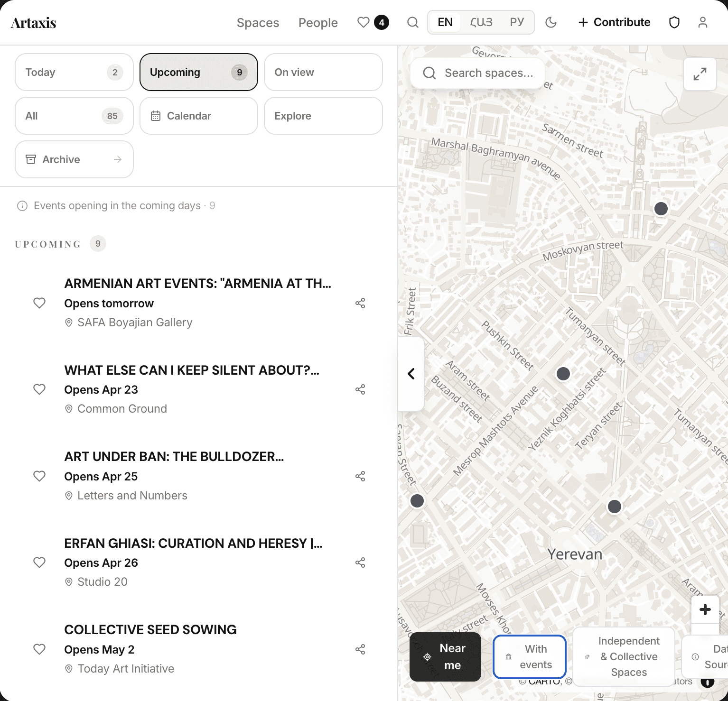
Task: Favorite the SAFA Boyajian Gallery event
Action: tap(39, 303)
